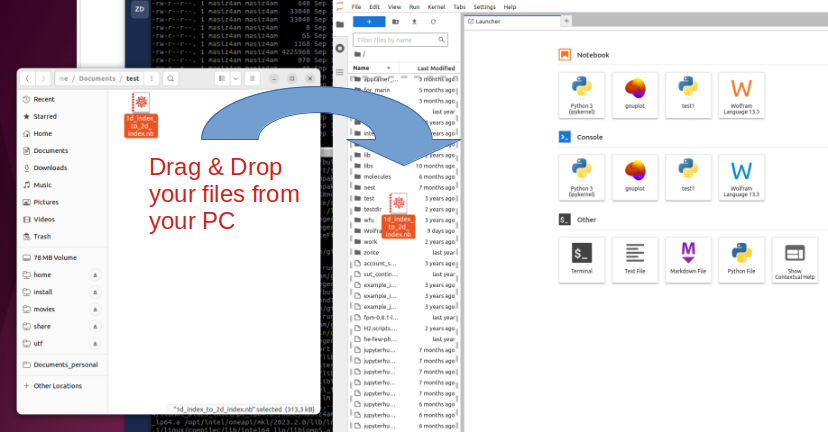Eject the movies volume in Files sidebar
Viewport: 828px width, 432px height.
95,309
